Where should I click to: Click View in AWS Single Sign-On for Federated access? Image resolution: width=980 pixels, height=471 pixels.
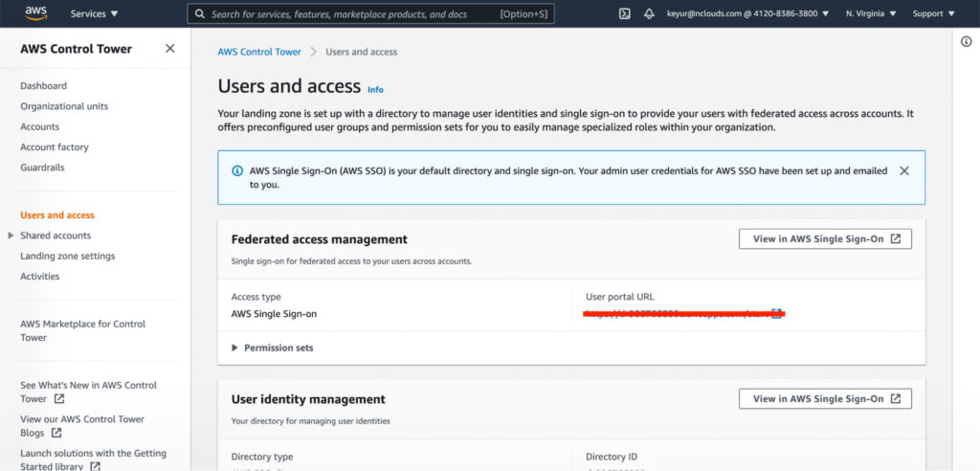click(825, 239)
